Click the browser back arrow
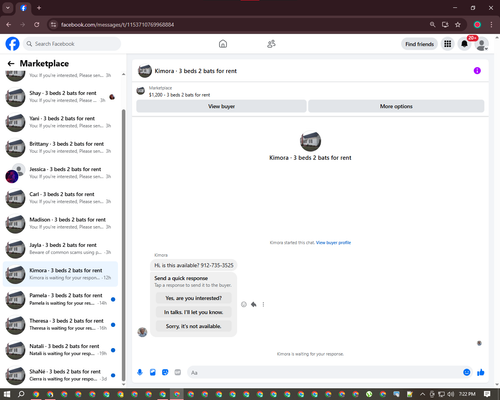This screenshot has height=400, width=500. coord(9,25)
